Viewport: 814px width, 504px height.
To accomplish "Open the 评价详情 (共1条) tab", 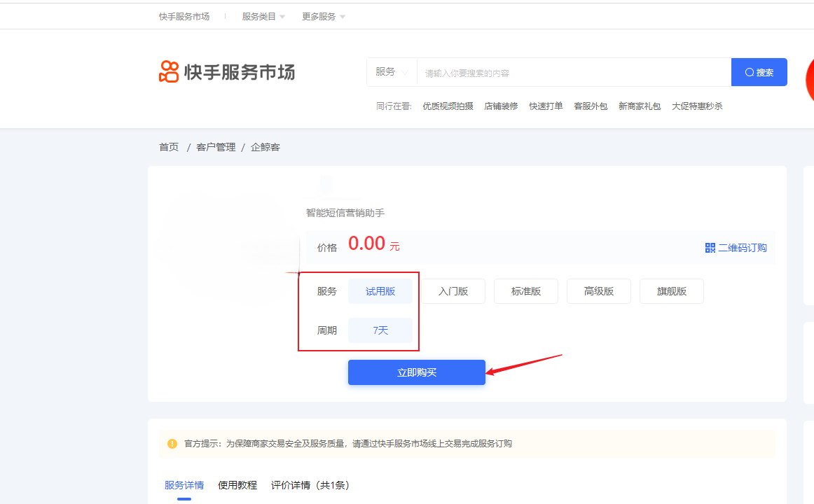I will pyautogui.click(x=312, y=485).
